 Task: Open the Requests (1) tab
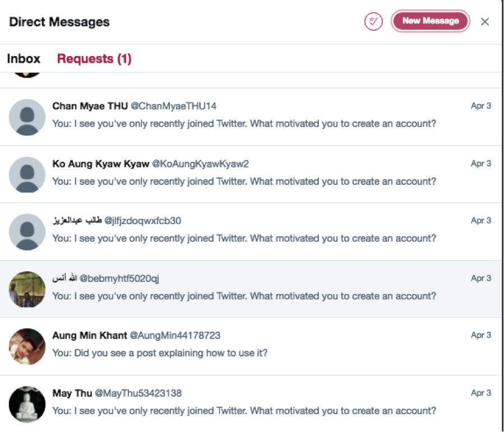coord(94,59)
